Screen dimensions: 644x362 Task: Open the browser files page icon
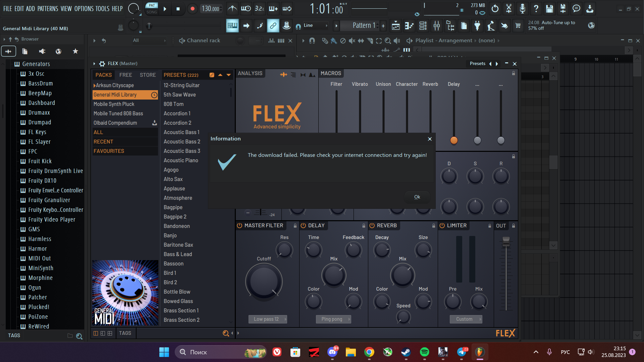[25, 51]
